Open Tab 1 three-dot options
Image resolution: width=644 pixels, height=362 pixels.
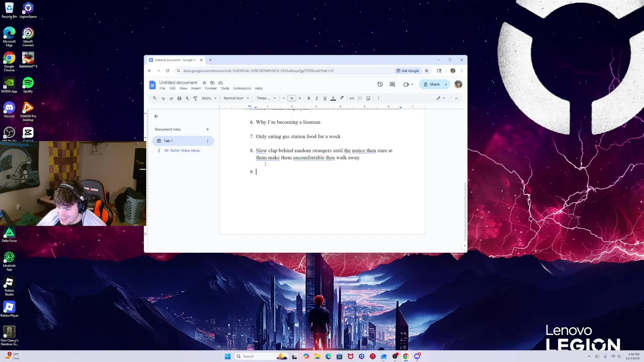(x=207, y=141)
